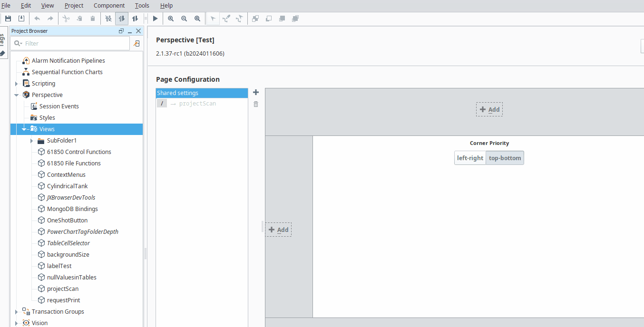Undock the Project Browser panel
The height and width of the screenshot is (327, 644).
pyautogui.click(x=121, y=31)
